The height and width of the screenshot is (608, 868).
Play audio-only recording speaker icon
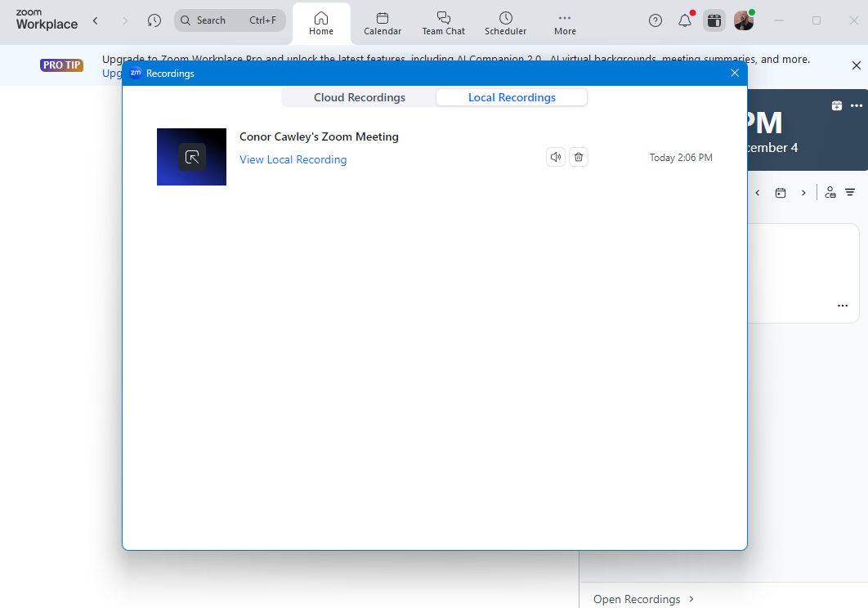(556, 157)
